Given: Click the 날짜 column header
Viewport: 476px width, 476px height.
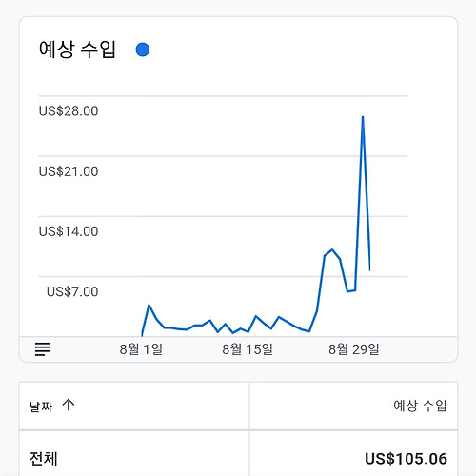Looking at the screenshot, I should 41,407.
